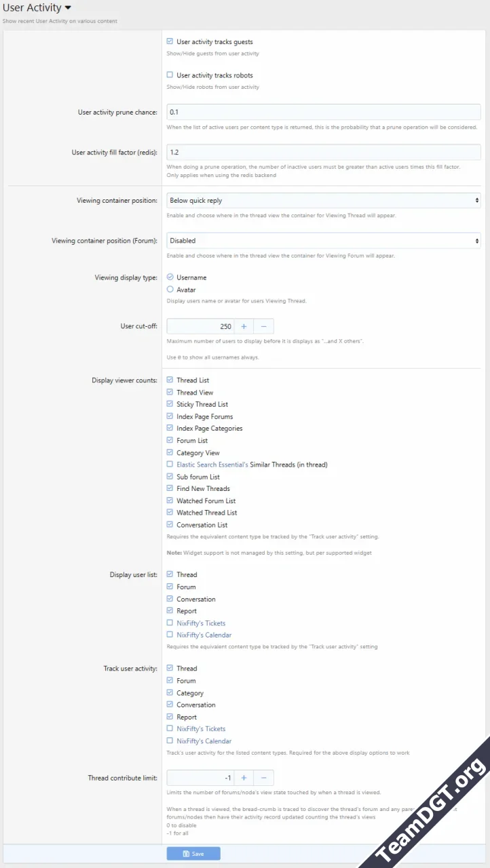490x868 pixels.
Task: Uncheck User activity tracks guests
Action: [x=170, y=41]
